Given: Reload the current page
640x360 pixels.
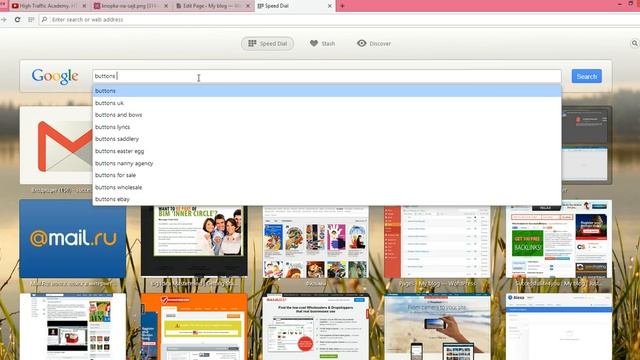Looking at the screenshot, I should click(17, 20).
